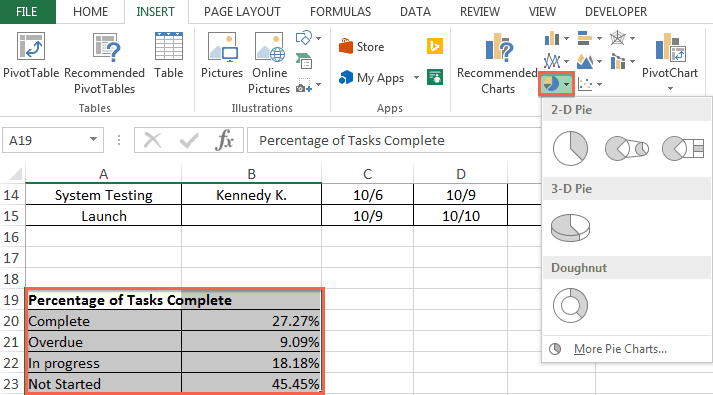Choose the Pie of Pie chart type

(627, 148)
